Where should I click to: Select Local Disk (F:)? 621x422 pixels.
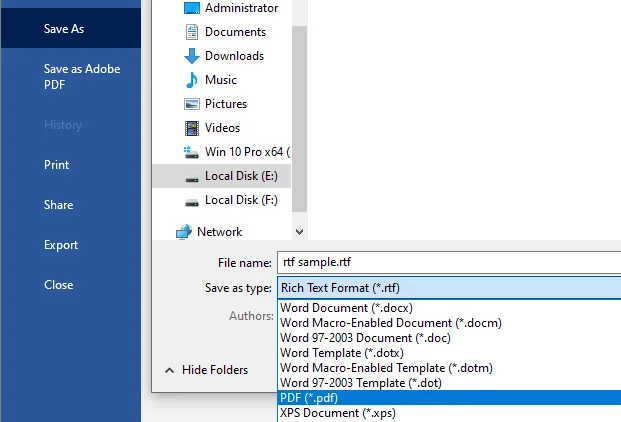click(241, 200)
